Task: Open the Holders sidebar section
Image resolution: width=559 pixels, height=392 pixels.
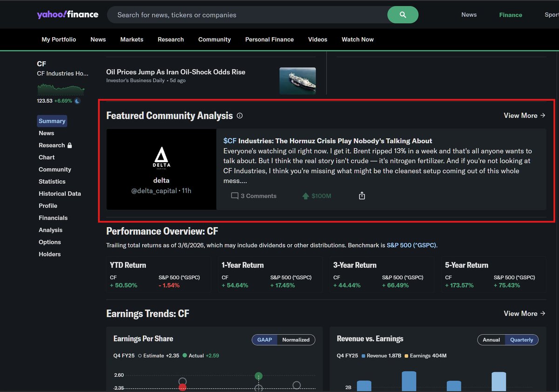Action: point(50,254)
